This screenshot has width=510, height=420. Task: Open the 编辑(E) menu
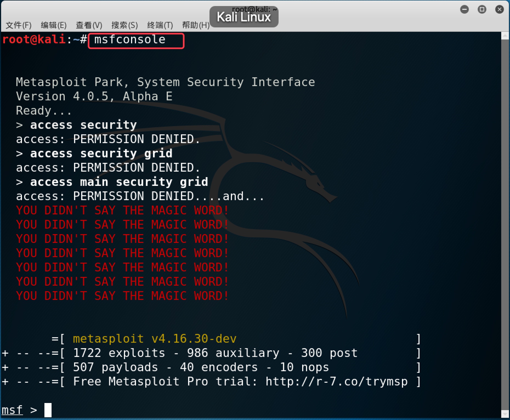point(54,25)
